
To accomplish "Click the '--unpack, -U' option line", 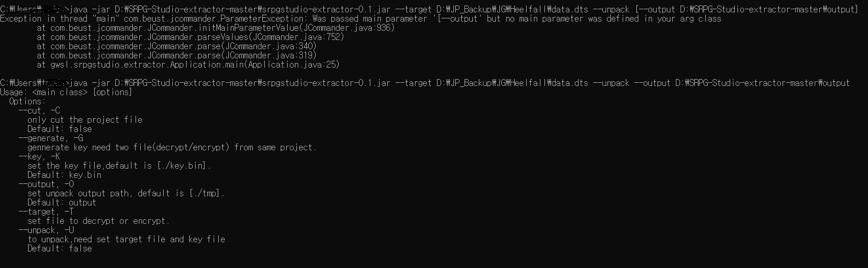I will [46, 230].
